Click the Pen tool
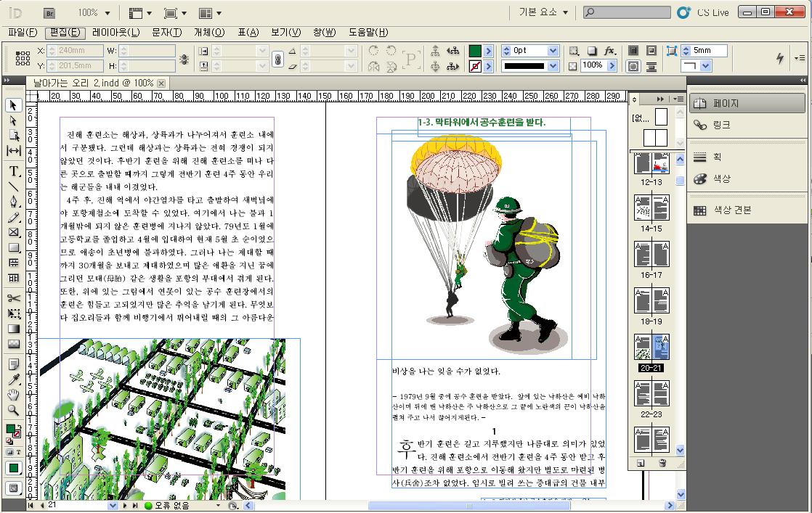812x513 pixels. pyautogui.click(x=13, y=202)
